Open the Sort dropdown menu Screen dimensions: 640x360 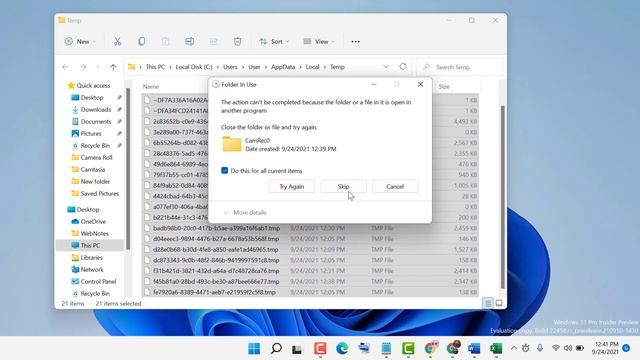tap(273, 42)
